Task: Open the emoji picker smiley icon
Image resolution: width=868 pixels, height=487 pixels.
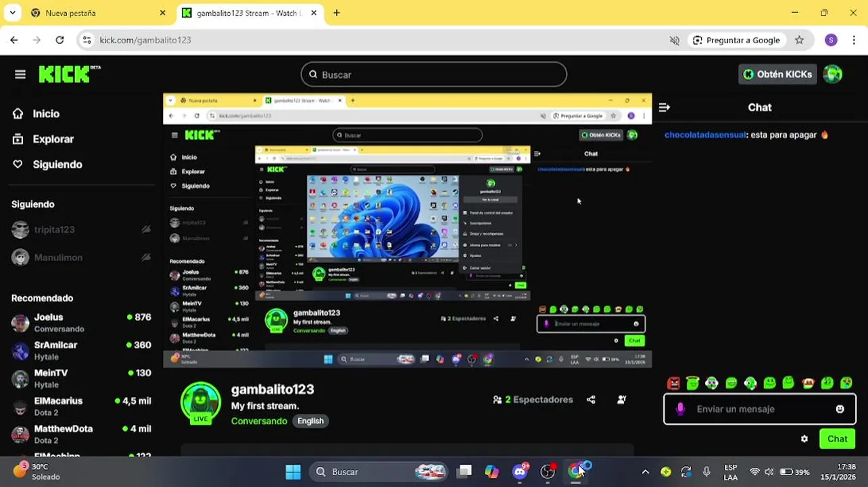Action: click(x=840, y=409)
